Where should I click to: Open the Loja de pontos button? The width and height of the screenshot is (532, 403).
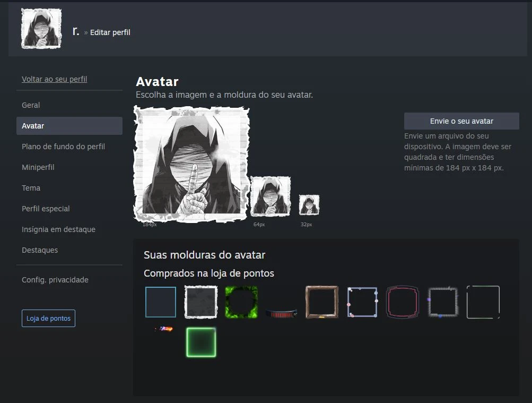coord(48,319)
